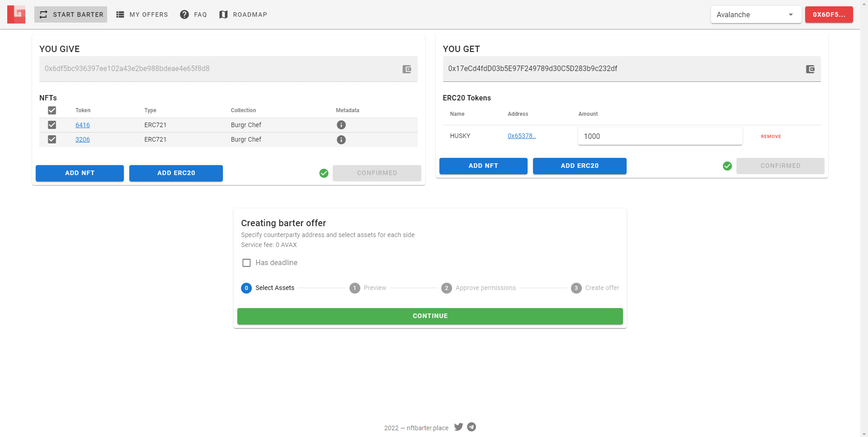Screen dimensions: 868x437
Task: Enable the Has deadline checkbox
Action: (246, 263)
